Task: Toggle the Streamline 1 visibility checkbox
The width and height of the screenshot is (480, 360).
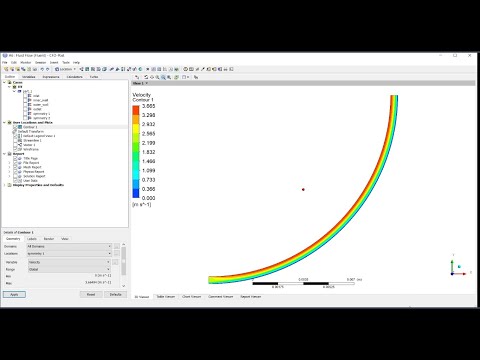Action: pos(15,140)
